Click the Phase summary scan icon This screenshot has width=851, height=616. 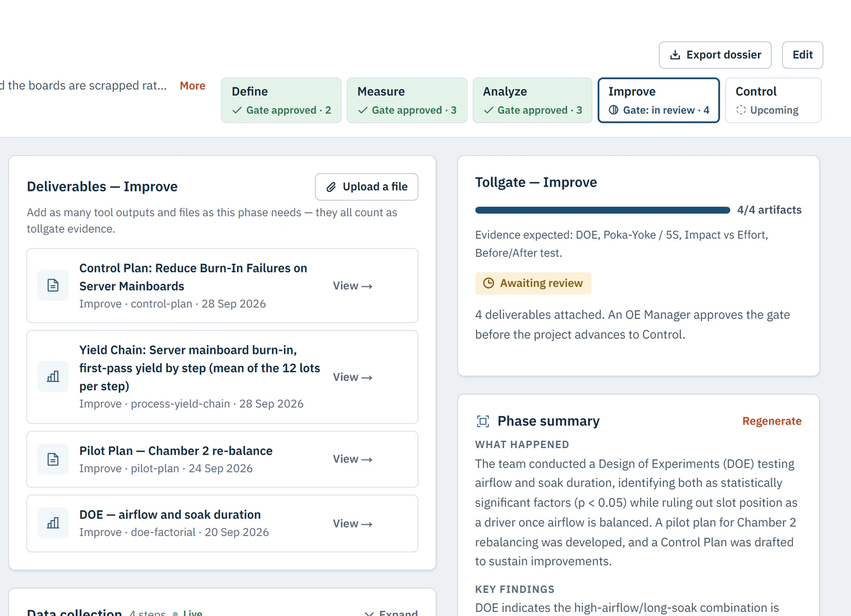point(483,421)
